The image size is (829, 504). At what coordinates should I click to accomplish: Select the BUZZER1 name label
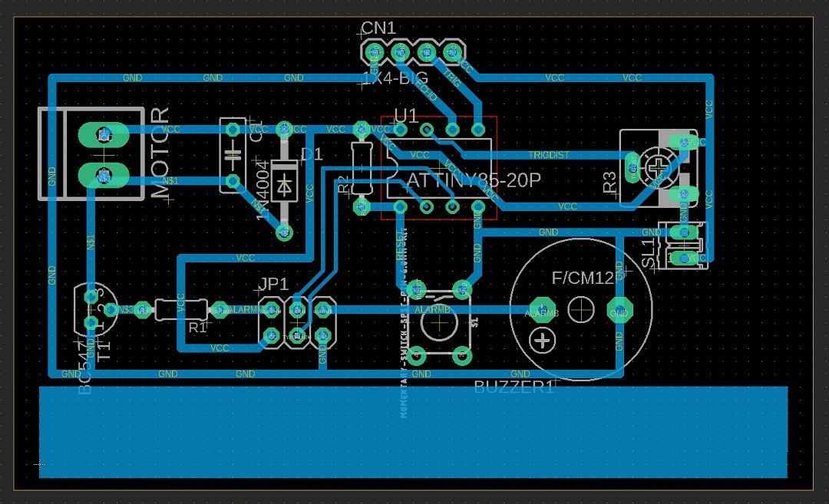tap(514, 387)
